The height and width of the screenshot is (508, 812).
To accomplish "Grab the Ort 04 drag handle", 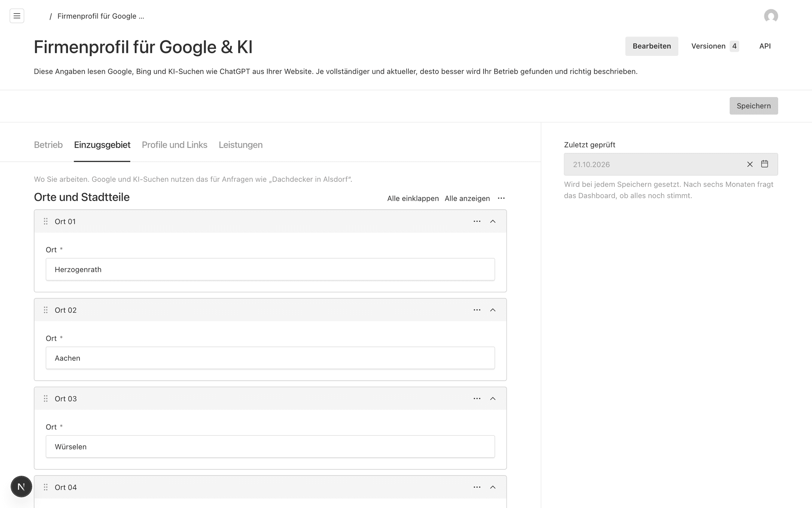I will [46, 487].
